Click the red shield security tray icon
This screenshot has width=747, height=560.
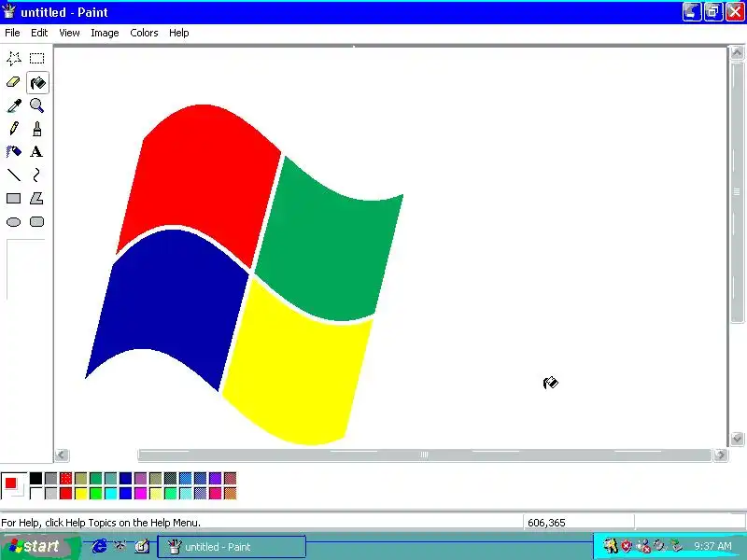tap(626, 546)
